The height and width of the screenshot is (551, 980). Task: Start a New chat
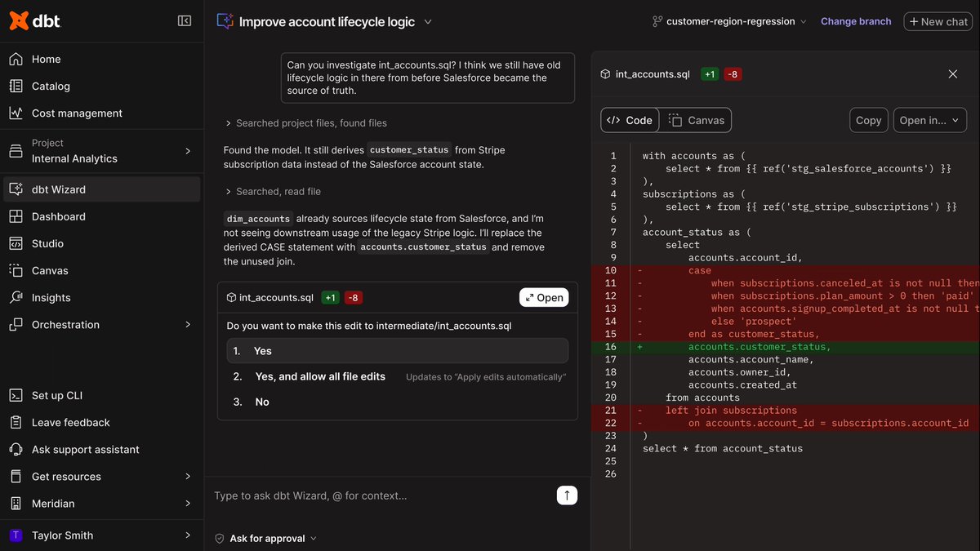938,21
